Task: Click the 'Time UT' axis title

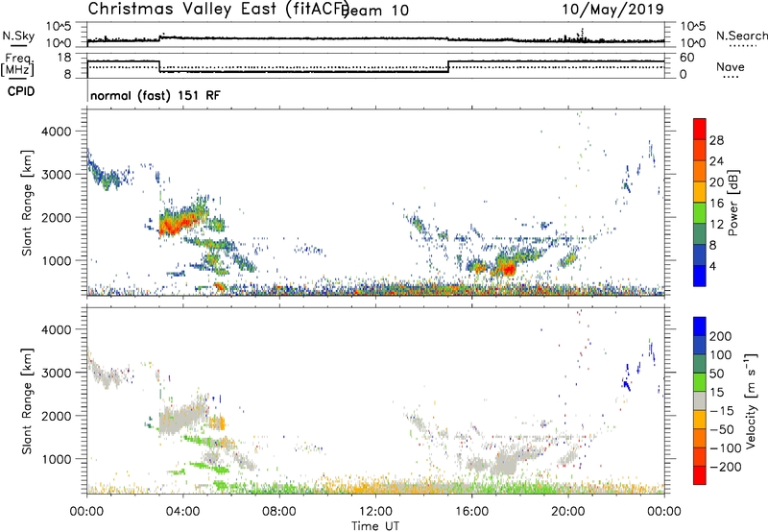Action: (x=375, y=525)
